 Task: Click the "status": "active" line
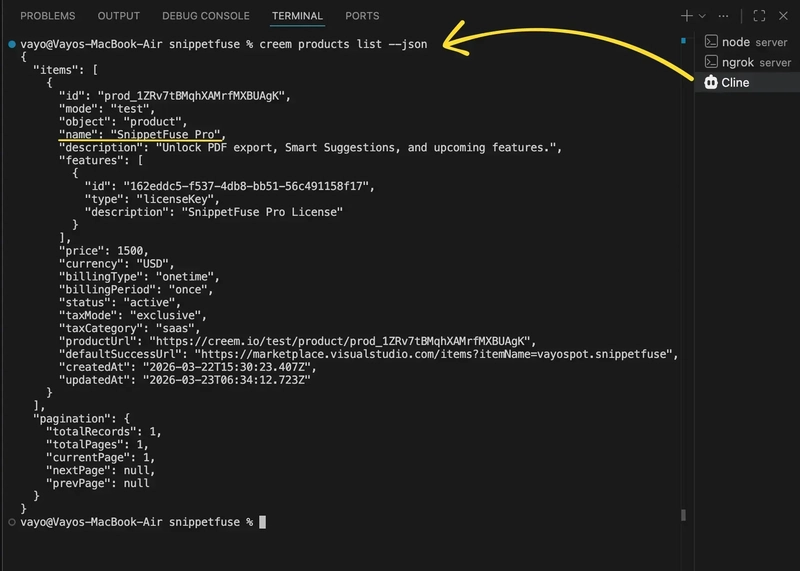(x=119, y=303)
